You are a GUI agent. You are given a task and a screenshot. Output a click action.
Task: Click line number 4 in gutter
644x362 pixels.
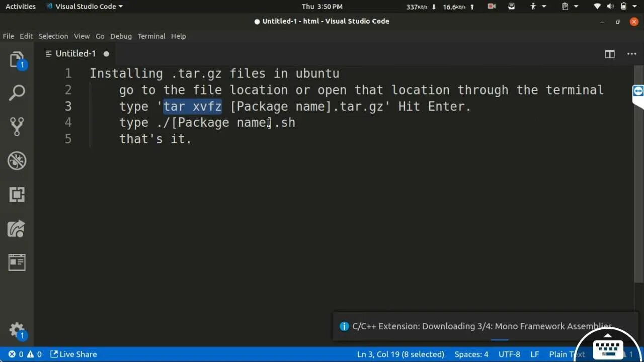(x=68, y=123)
